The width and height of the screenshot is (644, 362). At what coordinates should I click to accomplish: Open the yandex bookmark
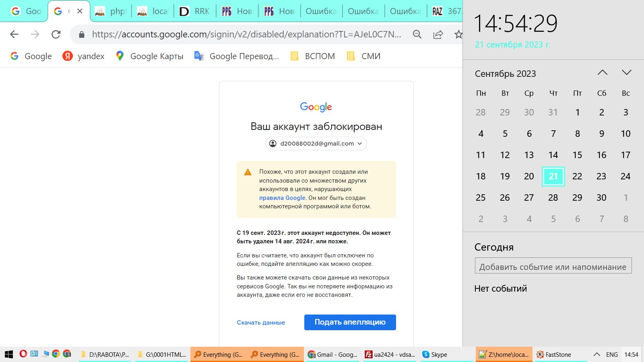[83, 56]
